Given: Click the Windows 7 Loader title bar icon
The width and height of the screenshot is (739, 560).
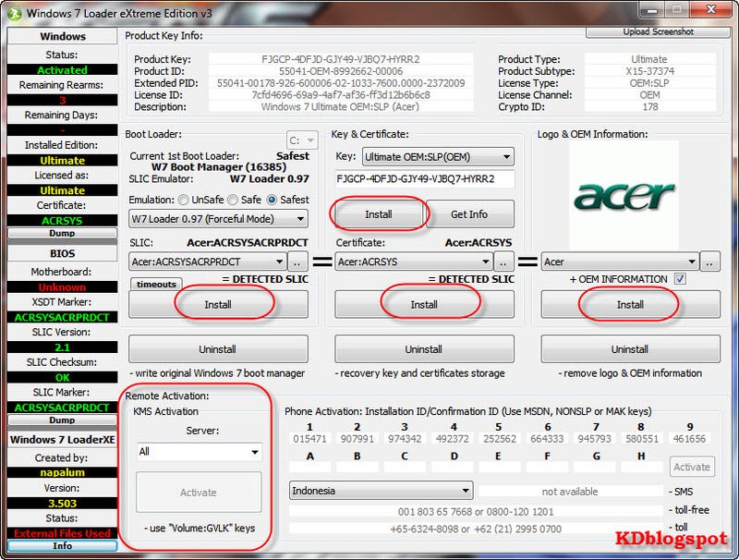Looking at the screenshot, I should tap(14, 14).
